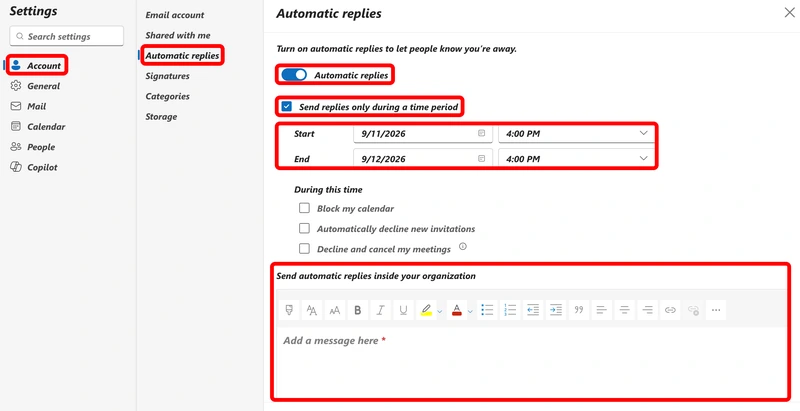The width and height of the screenshot is (800, 411).
Task: Click the Search settings field
Action: (x=67, y=36)
